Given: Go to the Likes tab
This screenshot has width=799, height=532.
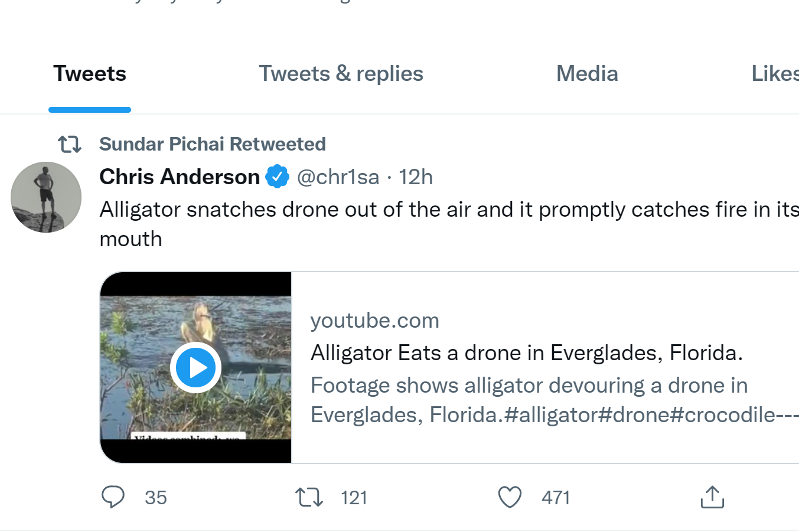Looking at the screenshot, I should point(775,74).
